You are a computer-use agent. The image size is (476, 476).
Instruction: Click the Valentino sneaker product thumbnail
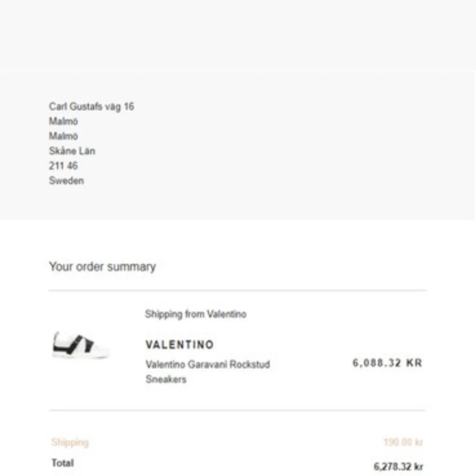81,345
